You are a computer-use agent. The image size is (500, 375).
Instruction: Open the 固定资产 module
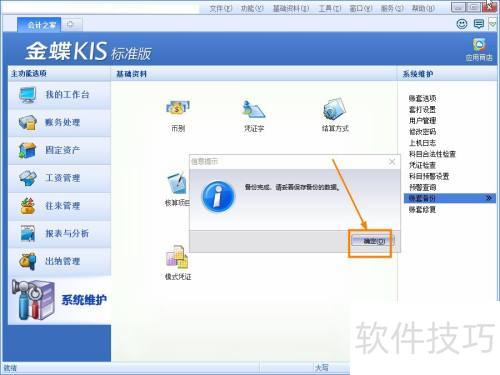tap(59, 150)
